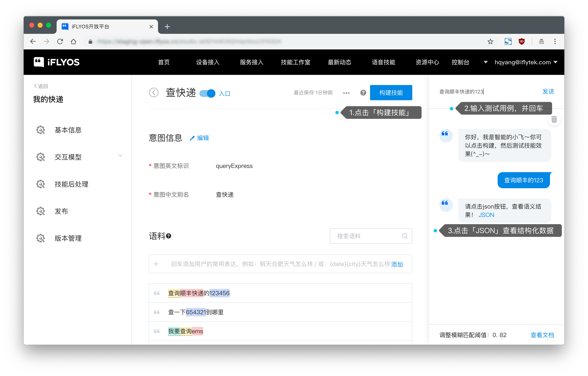Open 资源中心 in the top navigation
This screenshot has width=588, height=376.
[x=427, y=62]
